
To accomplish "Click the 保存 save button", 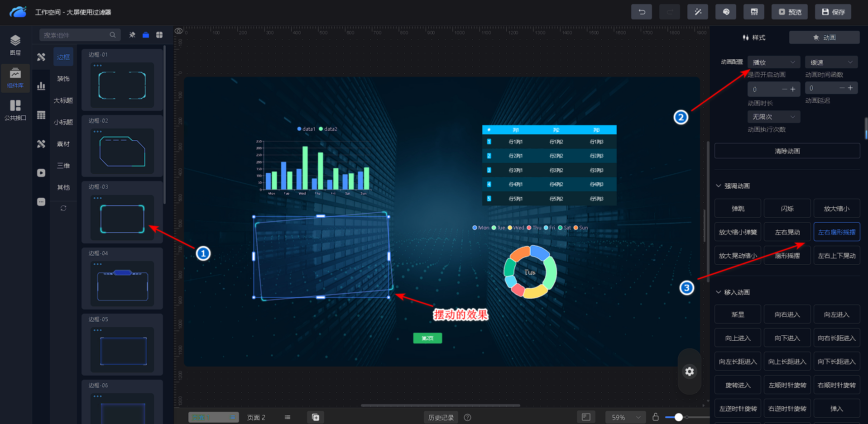I will point(833,12).
